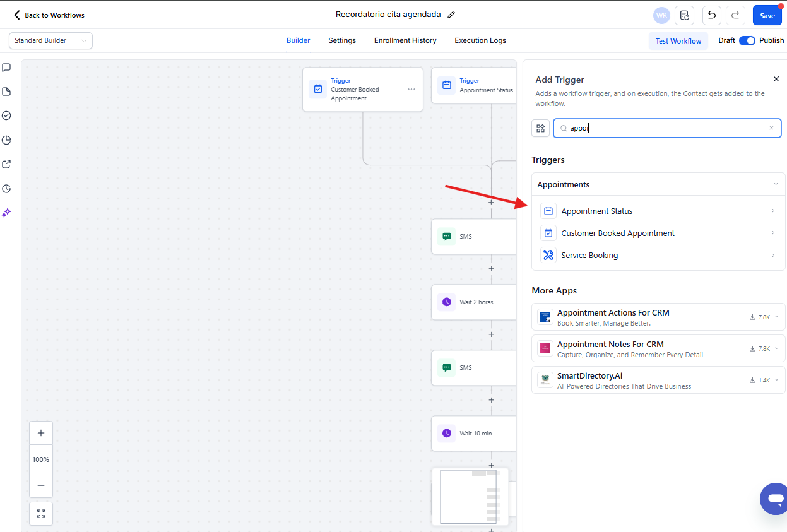Click the Test Workflow button
787x532 pixels.
tap(678, 41)
